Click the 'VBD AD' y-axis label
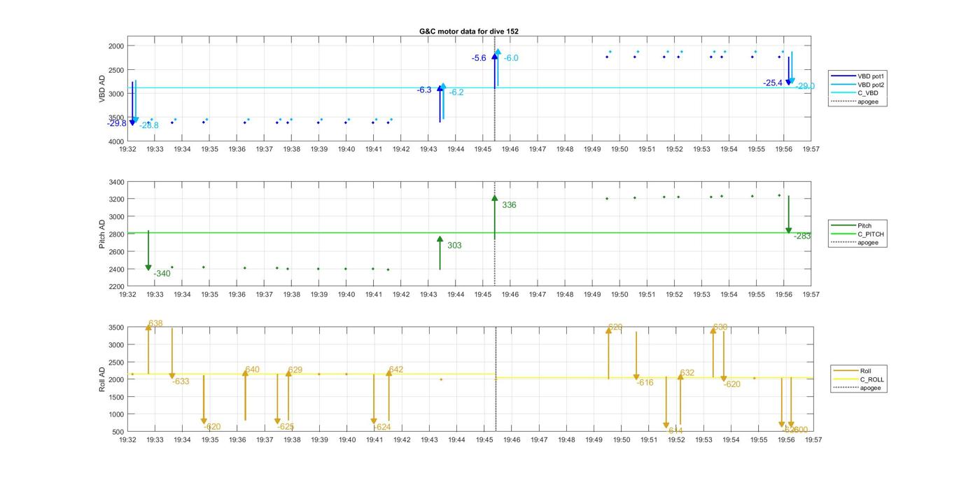980x485 pixels. [102, 89]
